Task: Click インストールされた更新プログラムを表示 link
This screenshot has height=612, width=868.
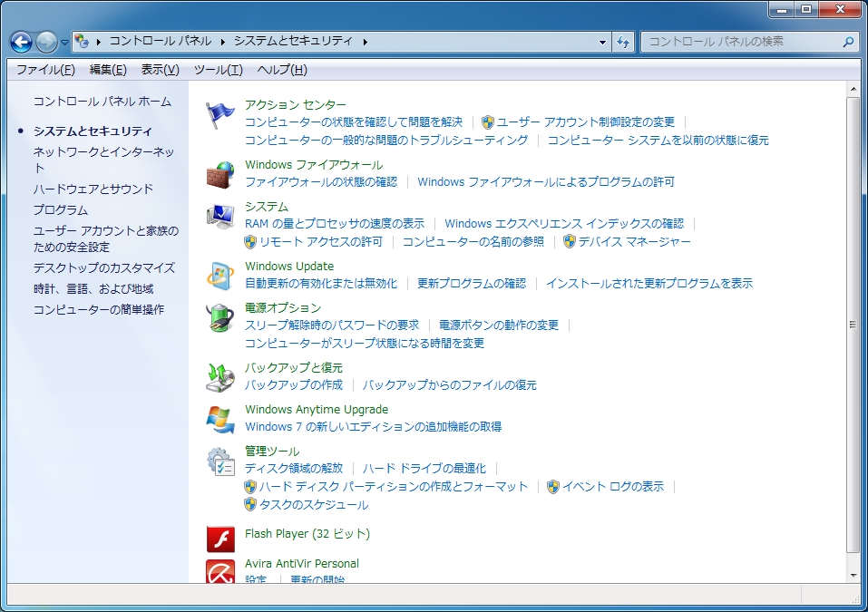Action: 649,283
